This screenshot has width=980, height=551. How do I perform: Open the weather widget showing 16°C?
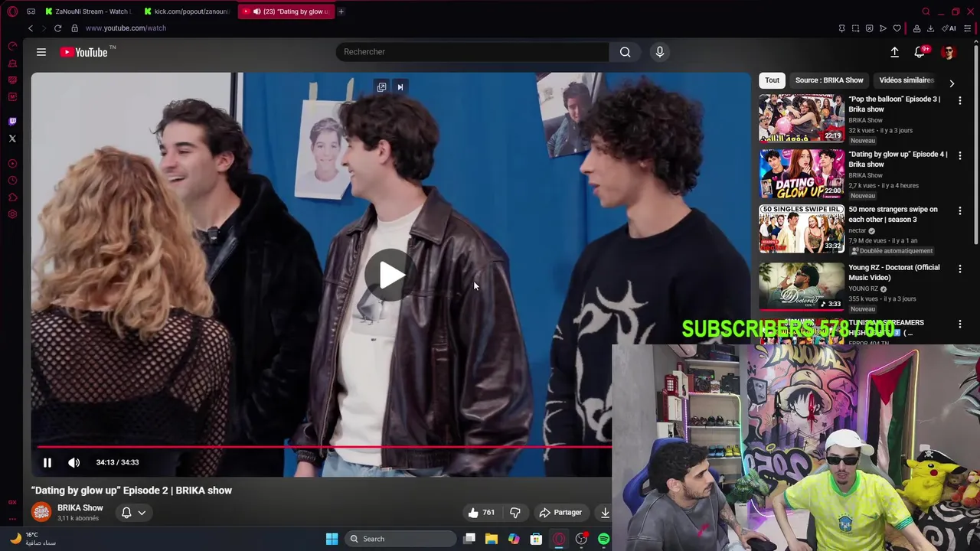(33, 539)
